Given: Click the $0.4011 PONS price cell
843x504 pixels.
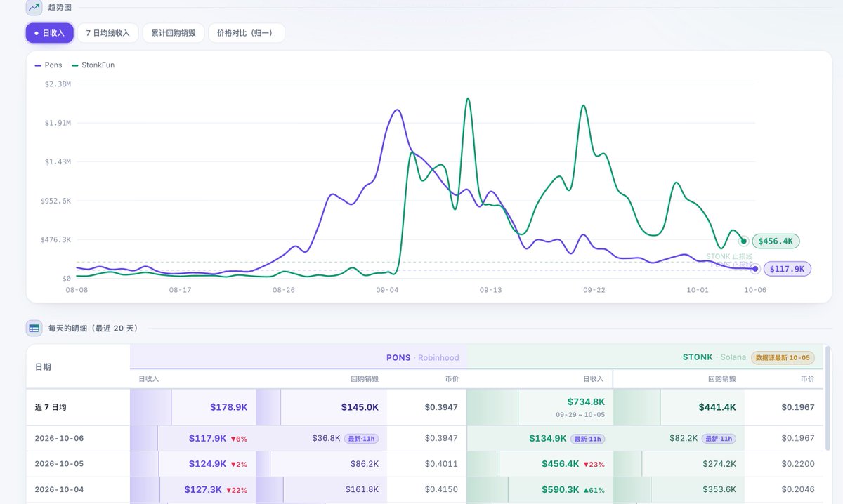Looking at the screenshot, I should coord(441,464).
